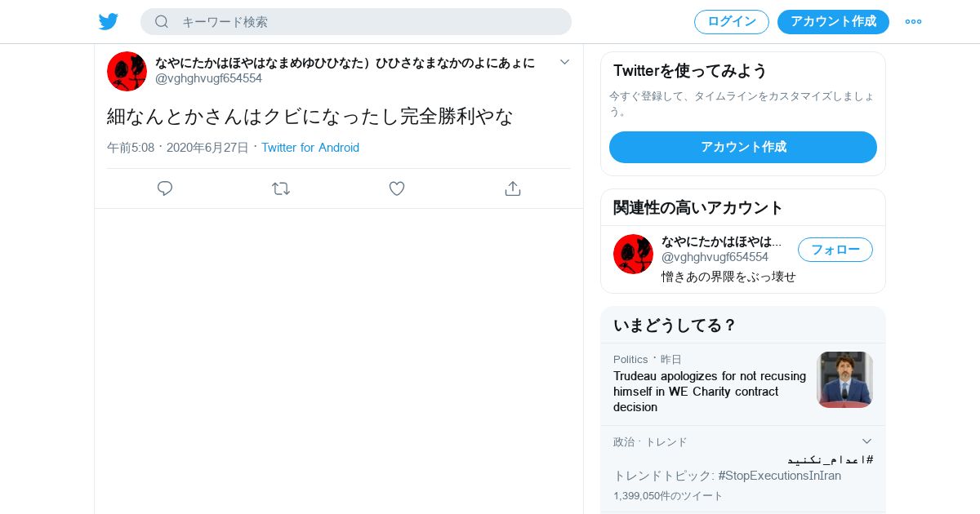Follow the account with フォロー button
Image resolution: width=980 pixels, height=514 pixels.
[x=835, y=250]
